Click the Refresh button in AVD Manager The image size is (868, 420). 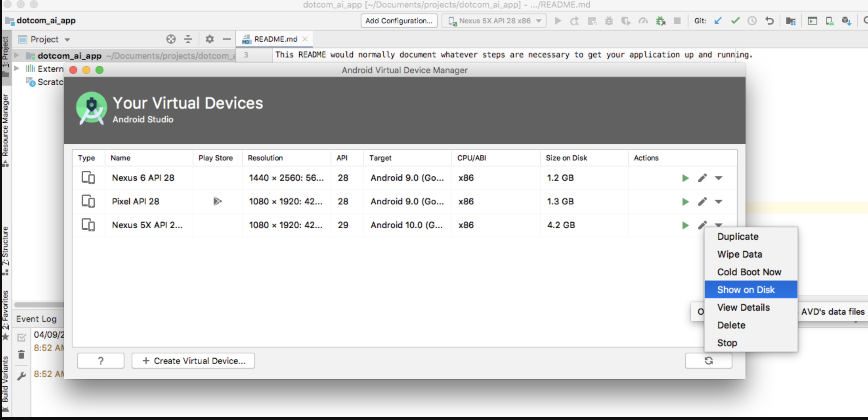click(x=709, y=360)
